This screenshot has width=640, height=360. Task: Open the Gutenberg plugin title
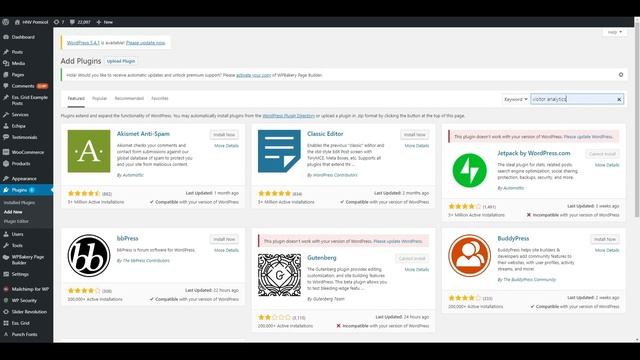[x=322, y=258]
